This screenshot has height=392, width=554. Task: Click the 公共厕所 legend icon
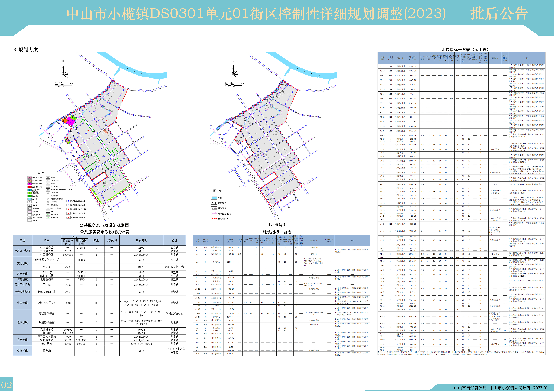tap(48, 202)
